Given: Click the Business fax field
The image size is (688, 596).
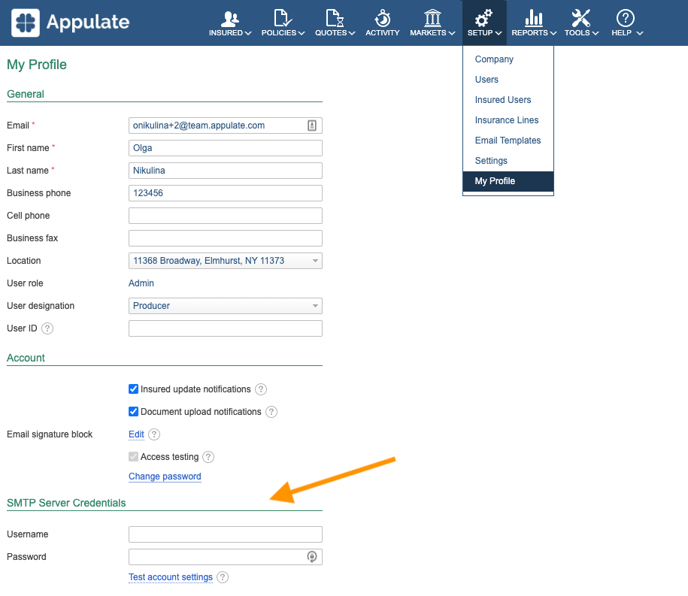Looking at the screenshot, I should [225, 238].
